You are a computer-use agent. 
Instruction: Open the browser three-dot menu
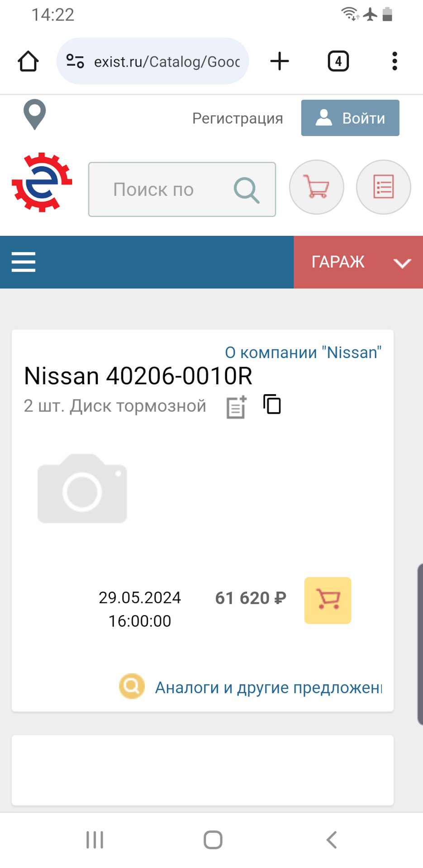pyautogui.click(x=394, y=61)
